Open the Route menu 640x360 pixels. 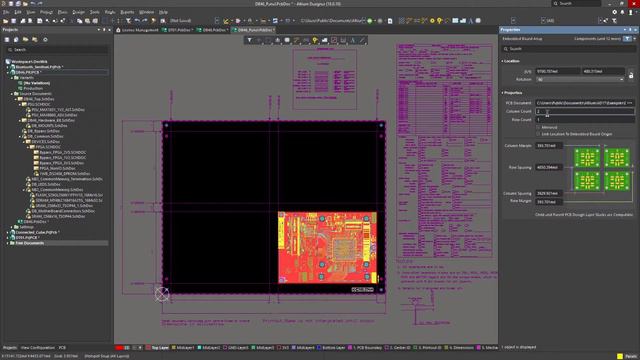110,12
